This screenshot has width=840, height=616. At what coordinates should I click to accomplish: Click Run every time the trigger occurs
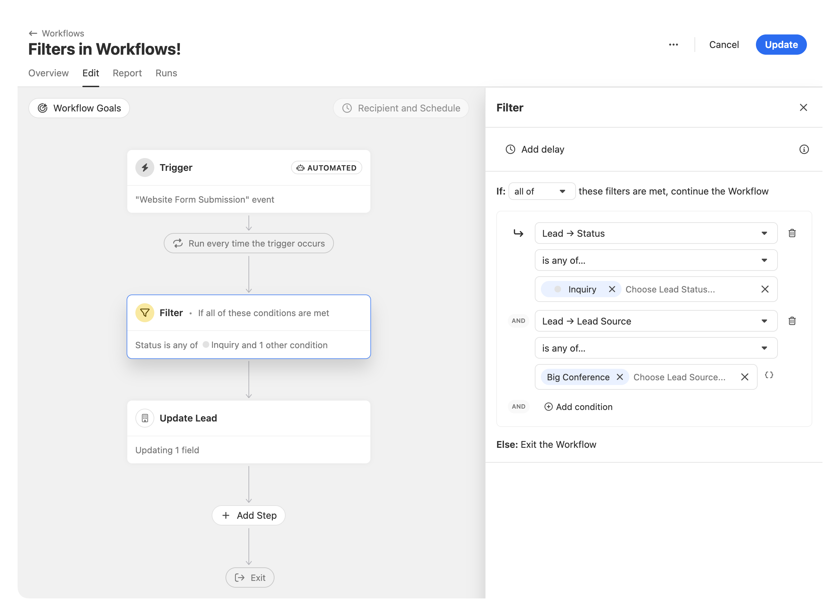(x=248, y=243)
